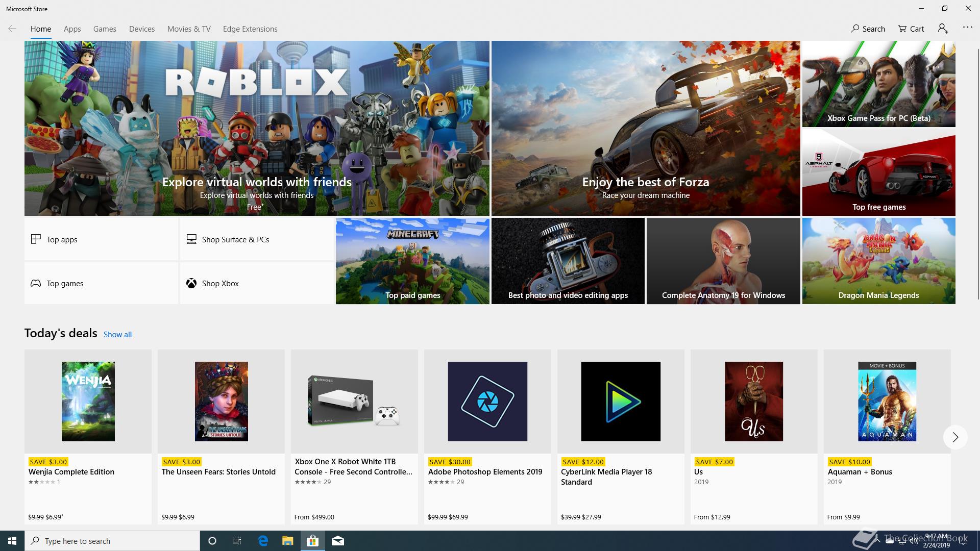Click the Top games controller icon
This screenshot has height=551, width=980.
[36, 283]
